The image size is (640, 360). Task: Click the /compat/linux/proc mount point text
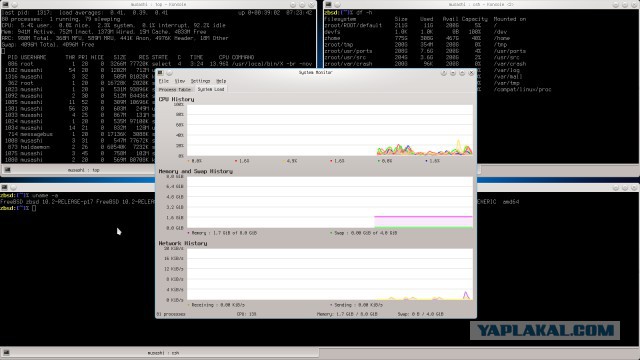tap(522, 89)
